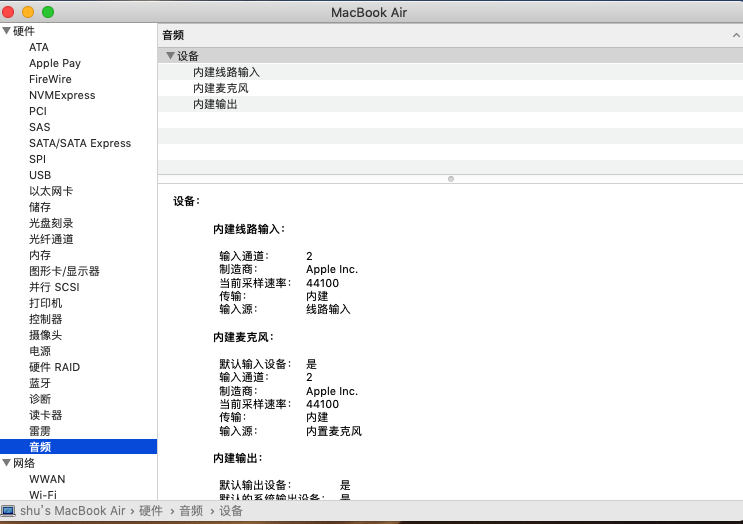This screenshot has width=743, height=524.
Task: Select highlighted 音频 sidebar entry
Action: click(x=79, y=447)
